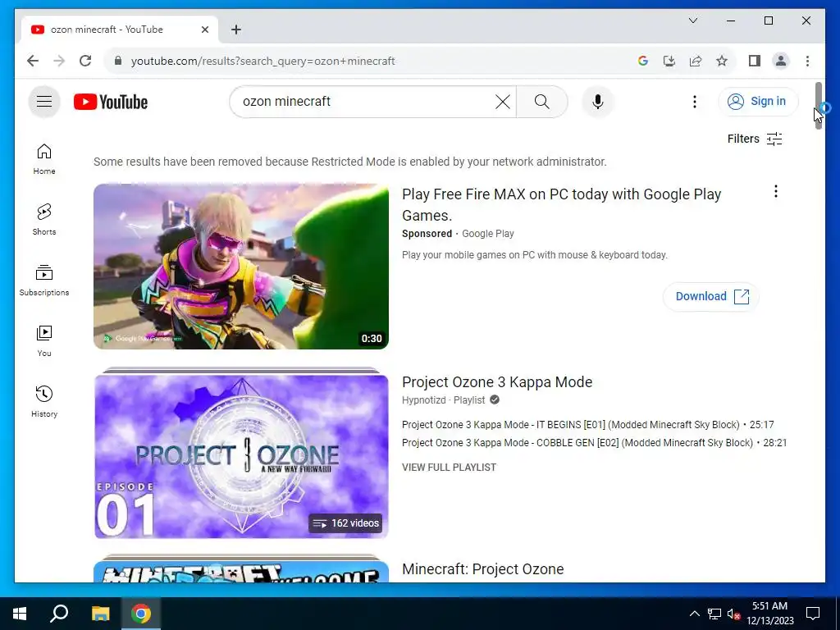Screen dimensions: 840x630
Task: Click the Project Ozone playlist thumbnail
Action: pyautogui.click(x=241, y=455)
